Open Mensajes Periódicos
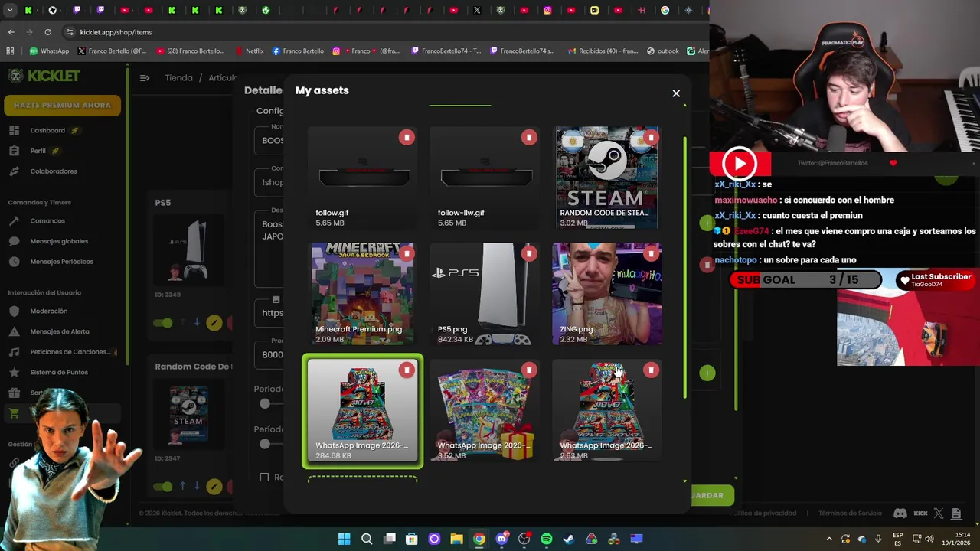The height and width of the screenshot is (551, 980). click(x=61, y=262)
